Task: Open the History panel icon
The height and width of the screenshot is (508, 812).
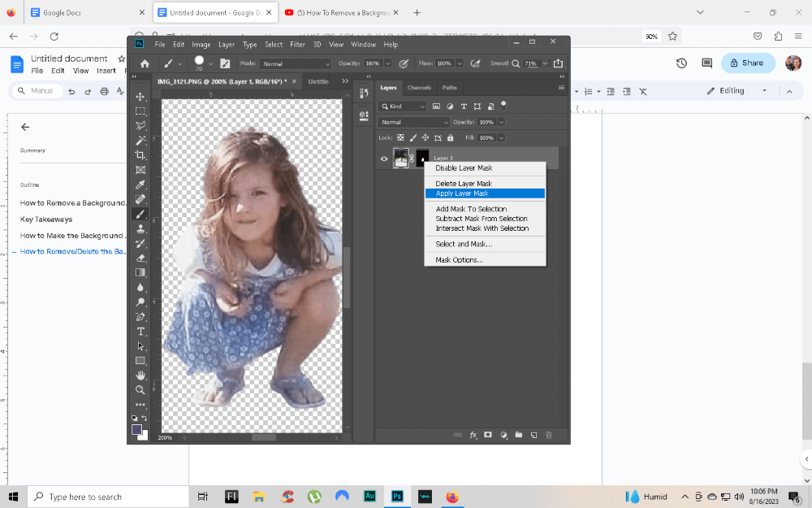Action: coord(364,93)
